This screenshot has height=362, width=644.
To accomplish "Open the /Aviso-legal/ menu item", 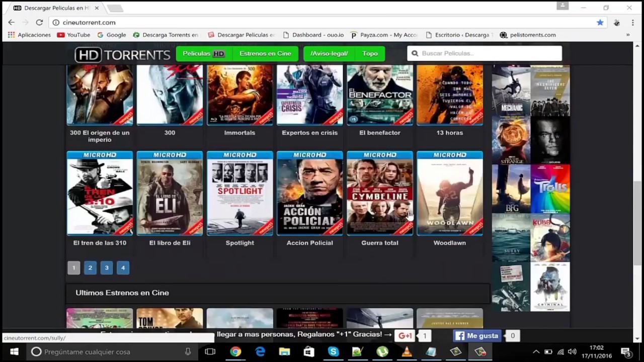I will [329, 54].
